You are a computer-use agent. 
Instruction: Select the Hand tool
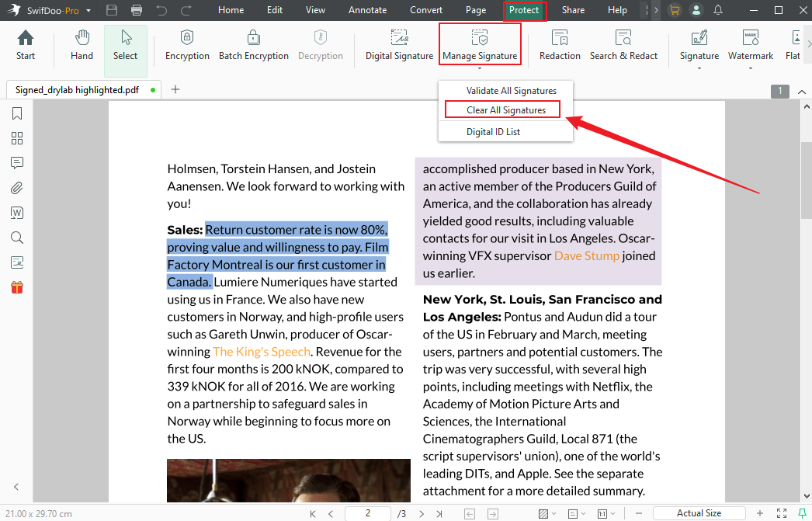pyautogui.click(x=81, y=45)
